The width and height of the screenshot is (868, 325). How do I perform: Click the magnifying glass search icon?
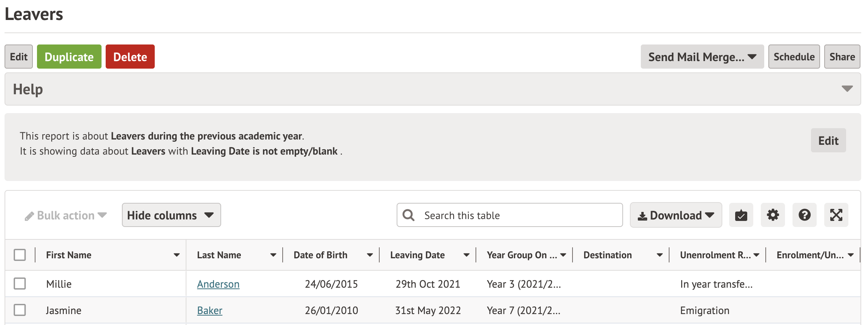[408, 215]
